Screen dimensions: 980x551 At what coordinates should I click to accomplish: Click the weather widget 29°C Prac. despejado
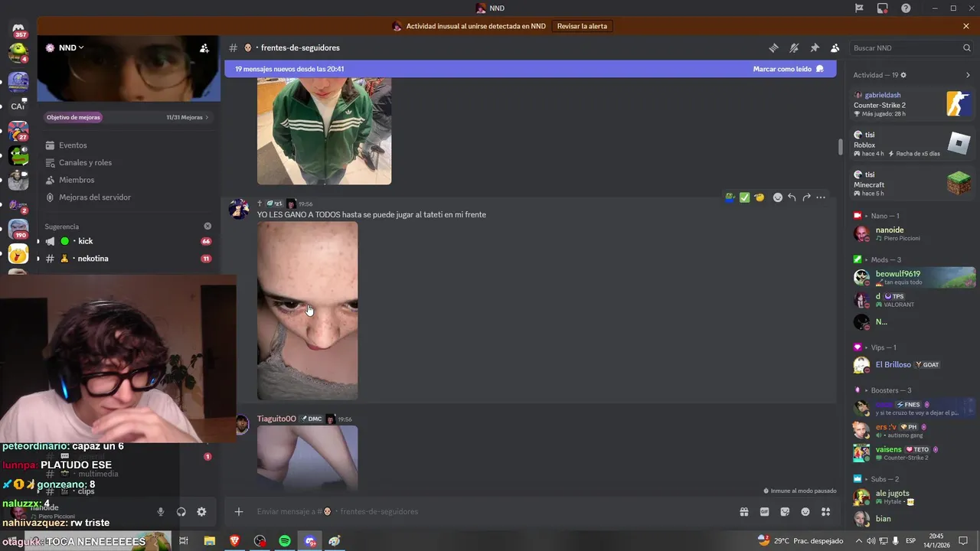click(x=800, y=541)
